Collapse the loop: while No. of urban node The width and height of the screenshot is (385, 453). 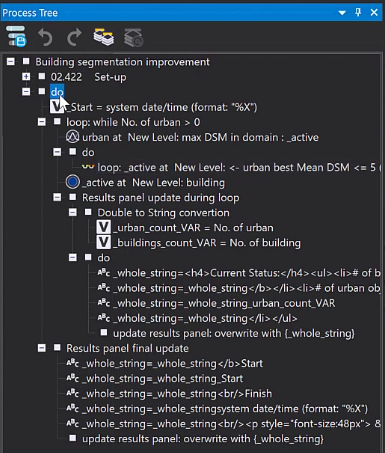[42, 122]
